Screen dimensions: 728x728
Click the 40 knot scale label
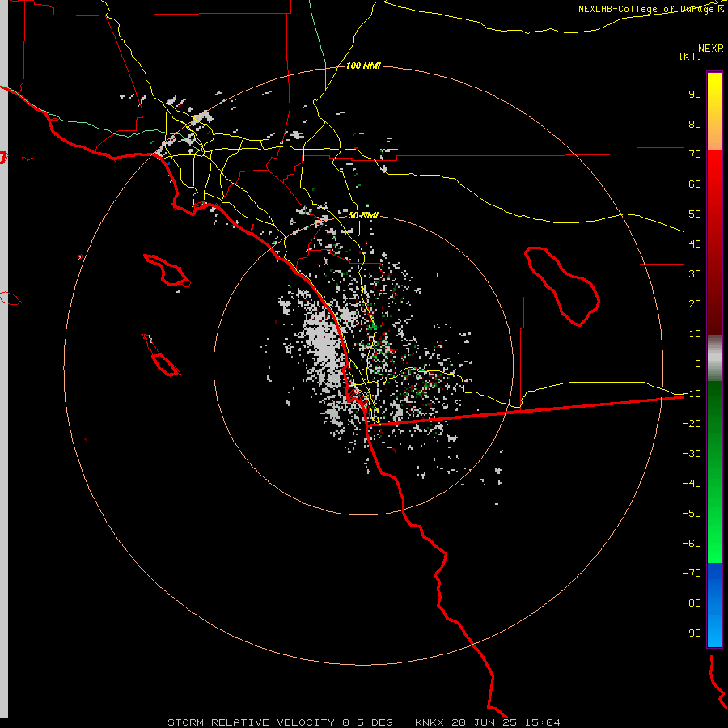[695, 243]
